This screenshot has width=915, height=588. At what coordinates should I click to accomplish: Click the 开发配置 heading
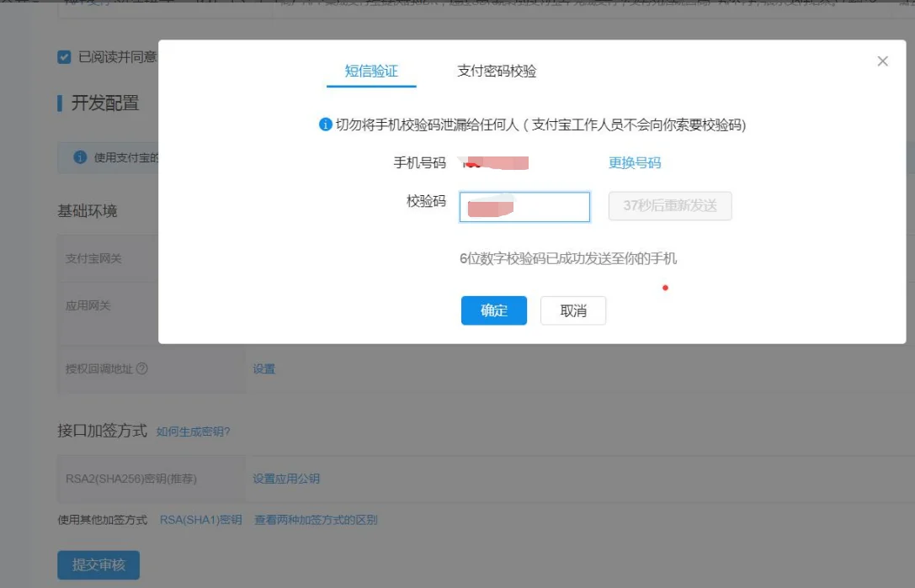coord(105,103)
